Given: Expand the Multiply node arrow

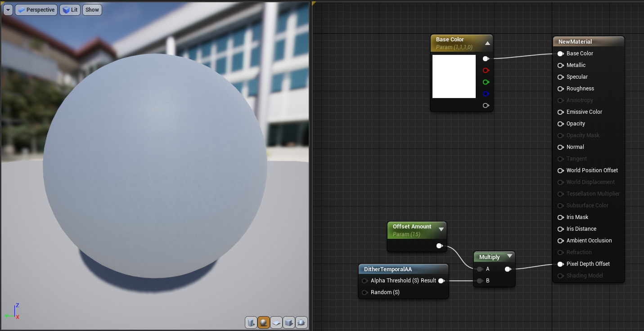Looking at the screenshot, I should pos(509,257).
